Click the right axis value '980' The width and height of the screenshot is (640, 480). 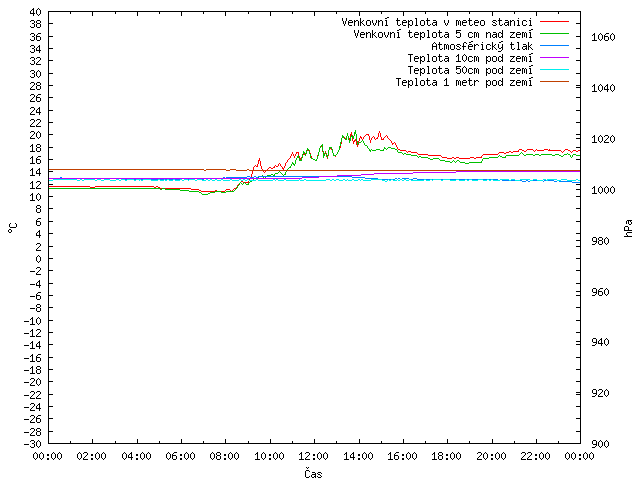[x=600, y=241]
